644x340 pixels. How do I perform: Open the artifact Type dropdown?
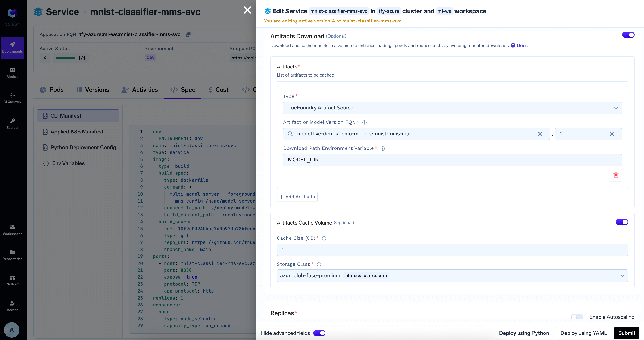coord(452,108)
